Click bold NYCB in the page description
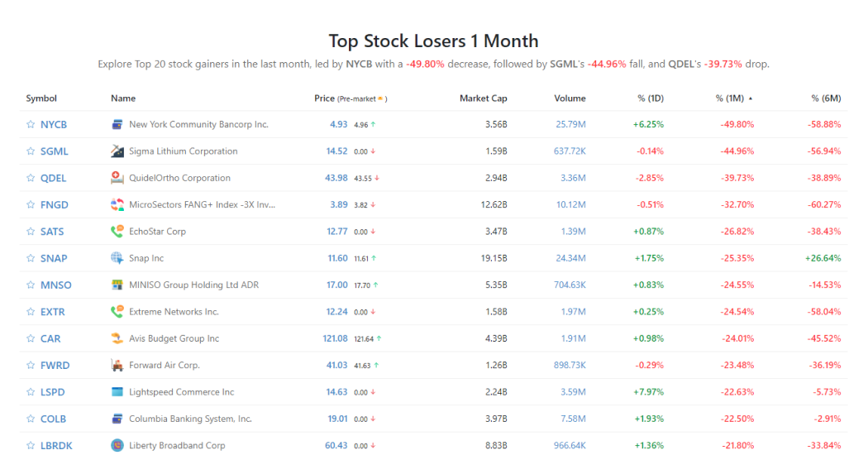 (359, 65)
